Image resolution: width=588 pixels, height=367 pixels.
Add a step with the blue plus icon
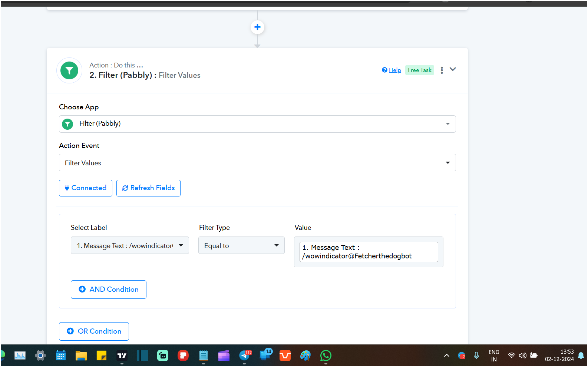tap(257, 27)
